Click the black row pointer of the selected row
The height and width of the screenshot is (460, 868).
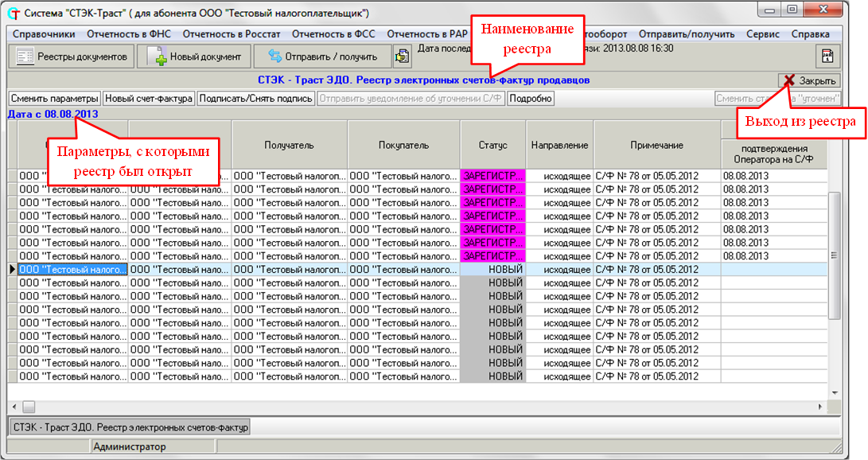12,270
